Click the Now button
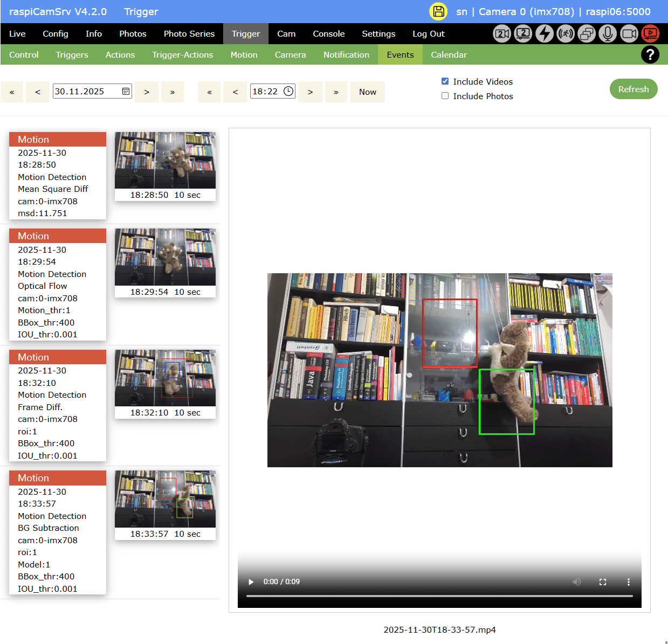Image resolution: width=668 pixels, height=644 pixels. coord(367,92)
